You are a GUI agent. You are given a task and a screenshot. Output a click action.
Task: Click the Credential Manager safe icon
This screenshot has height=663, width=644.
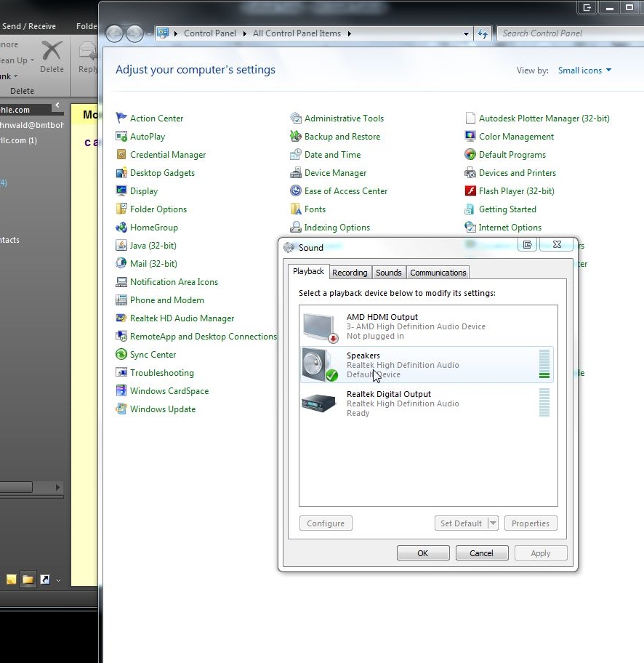coord(121,154)
